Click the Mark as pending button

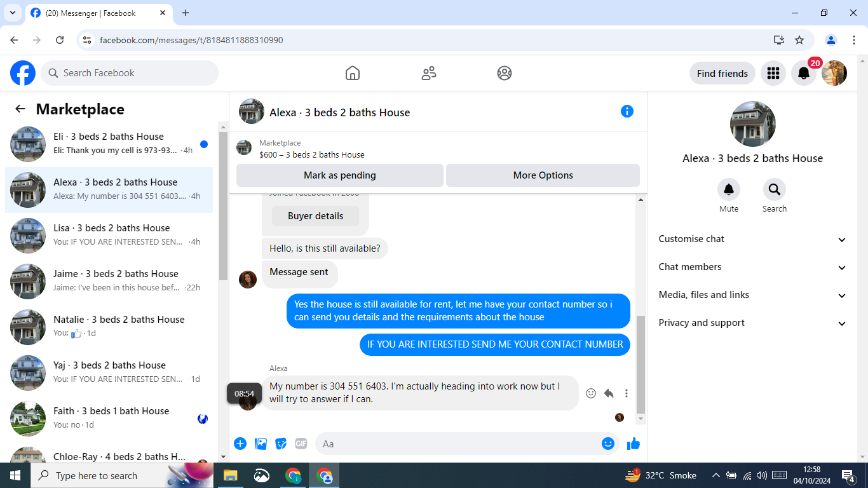tap(340, 175)
